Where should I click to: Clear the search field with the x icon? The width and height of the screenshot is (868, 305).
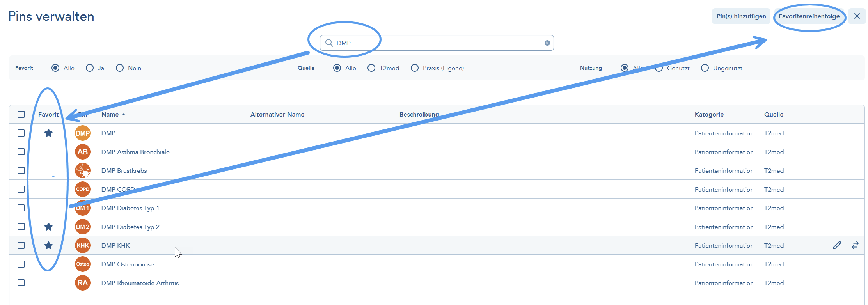coord(547,43)
